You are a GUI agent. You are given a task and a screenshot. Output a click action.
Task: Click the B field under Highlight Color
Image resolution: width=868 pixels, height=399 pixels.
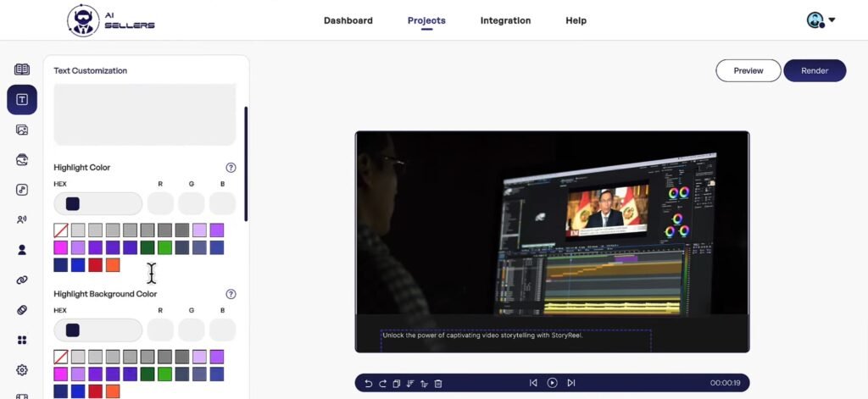pos(222,203)
